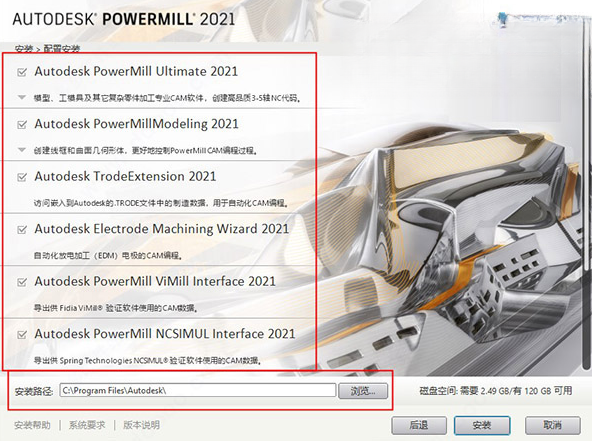
Task: Click the 安装路径 label
Action: [34, 391]
